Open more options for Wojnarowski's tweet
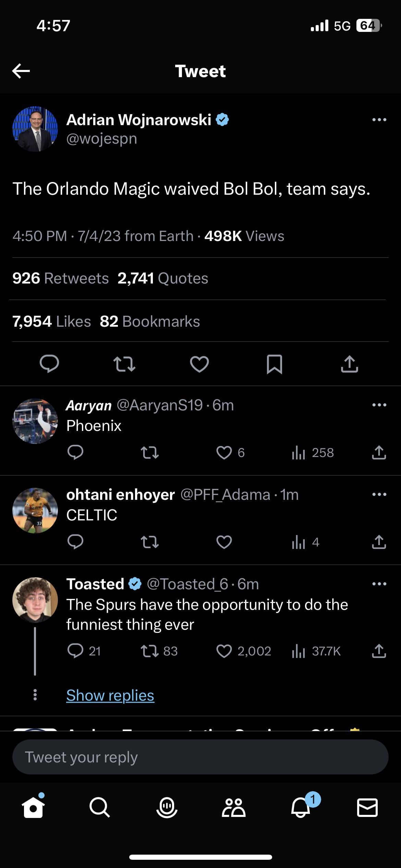The height and width of the screenshot is (868, 401). (x=379, y=120)
